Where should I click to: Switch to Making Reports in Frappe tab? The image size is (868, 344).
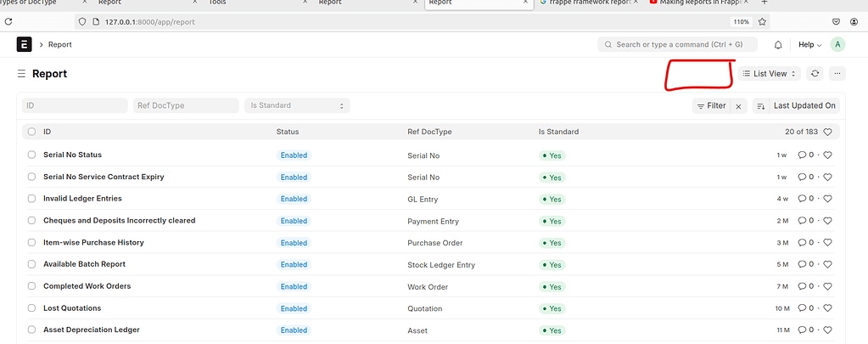coord(698,3)
